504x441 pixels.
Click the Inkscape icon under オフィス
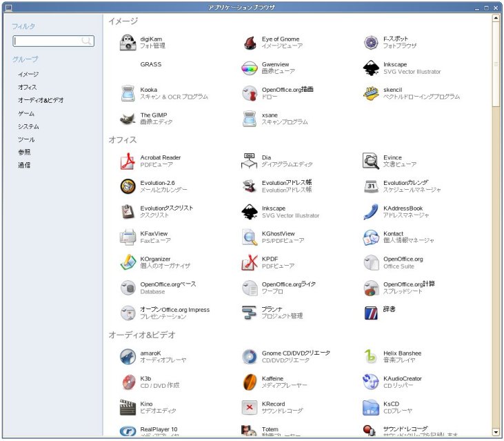(x=250, y=212)
